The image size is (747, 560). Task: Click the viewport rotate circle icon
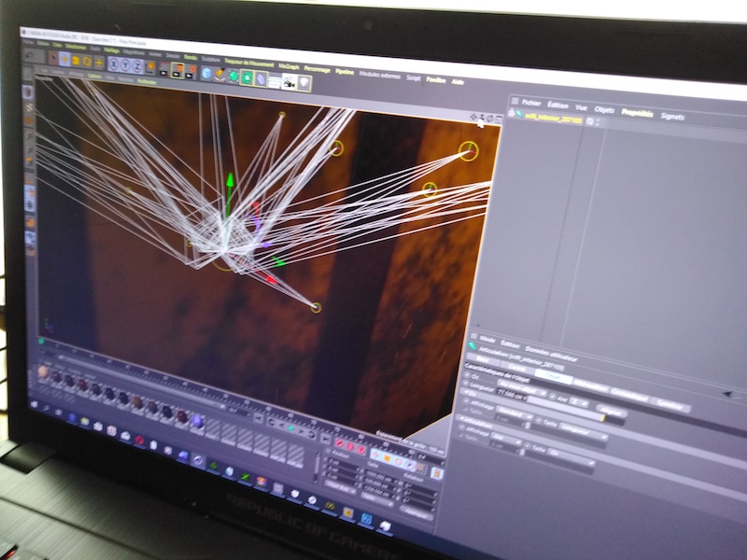click(489, 119)
